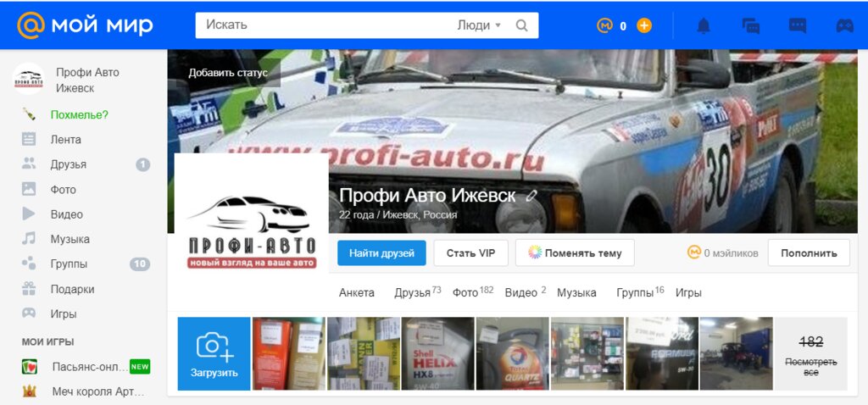This screenshot has height=405, width=868.
Task: Open the Меч короля Арт… game link
Action: (x=98, y=391)
